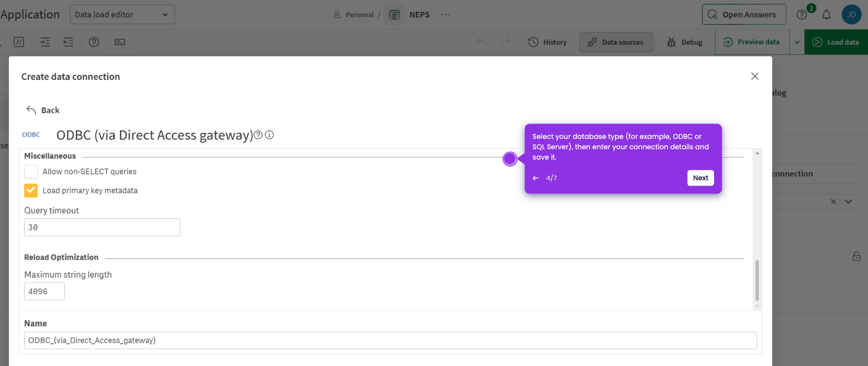Go to previous tour step arrow
The height and width of the screenshot is (366, 868).
pyautogui.click(x=536, y=178)
